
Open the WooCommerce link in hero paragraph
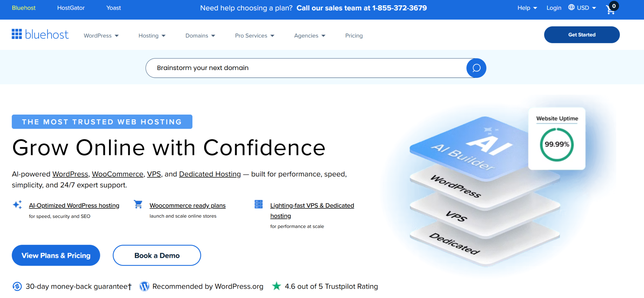click(x=118, y=174)
